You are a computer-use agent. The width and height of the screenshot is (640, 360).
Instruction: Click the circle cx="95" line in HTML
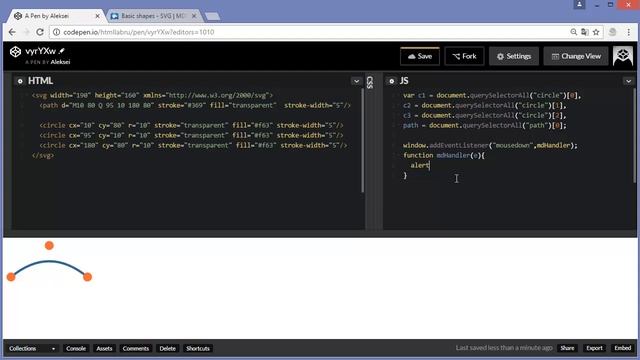(x=191, y=136)
